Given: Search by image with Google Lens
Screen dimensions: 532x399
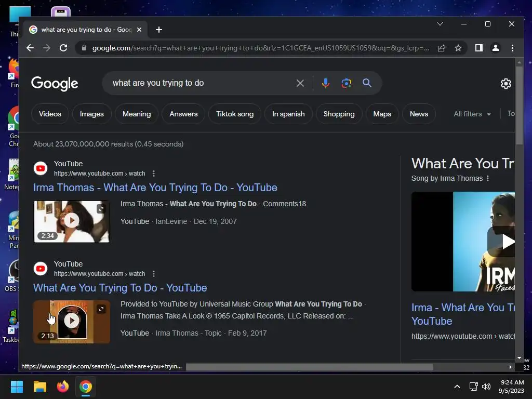Looking at the screenshot, I should coord(346,83).
